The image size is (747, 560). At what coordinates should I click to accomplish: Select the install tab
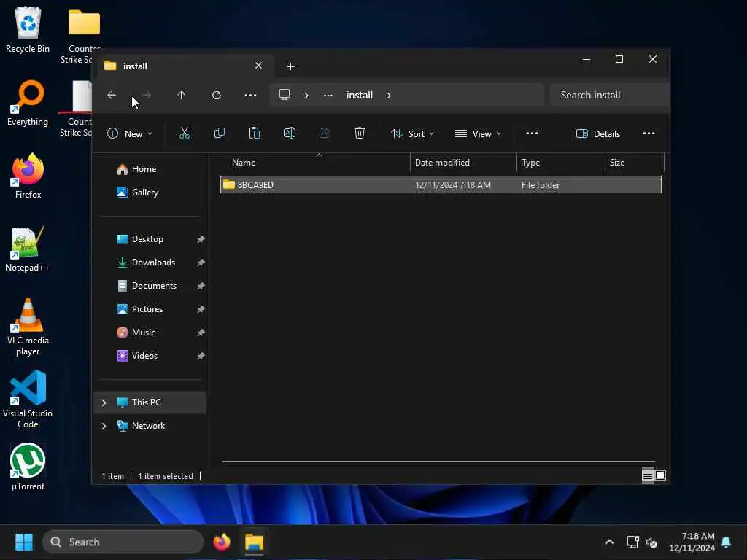click(186, 66)
